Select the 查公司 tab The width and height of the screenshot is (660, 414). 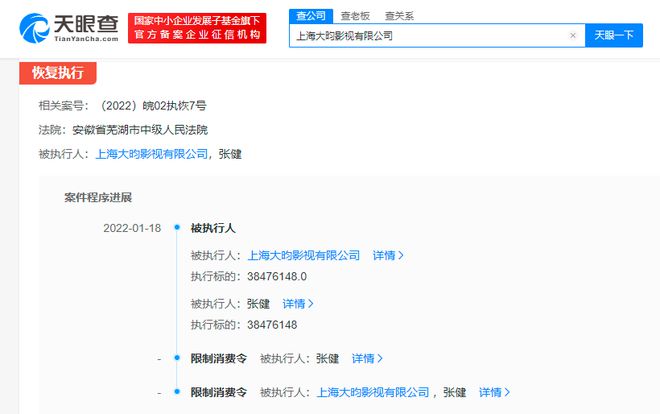tap(311, 16)
